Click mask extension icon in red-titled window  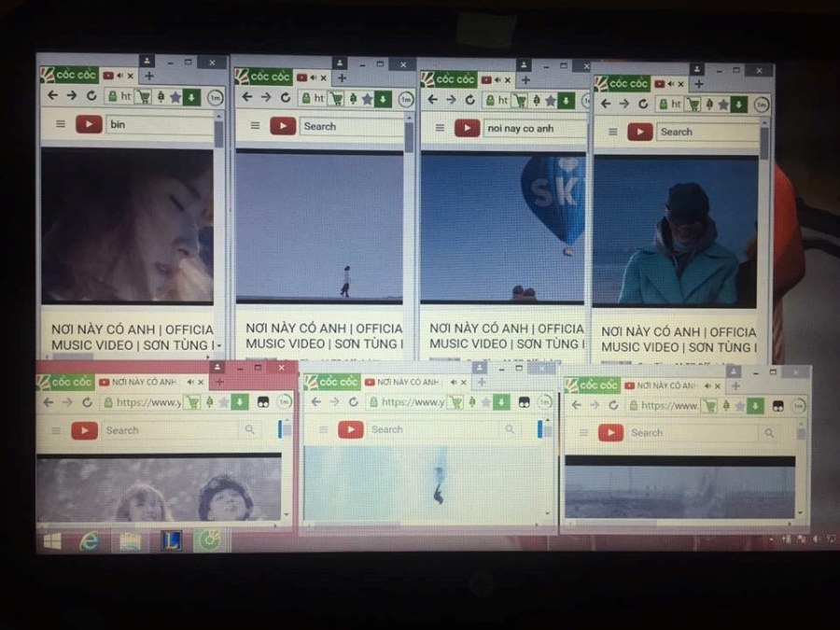click(x=263, y=402)
